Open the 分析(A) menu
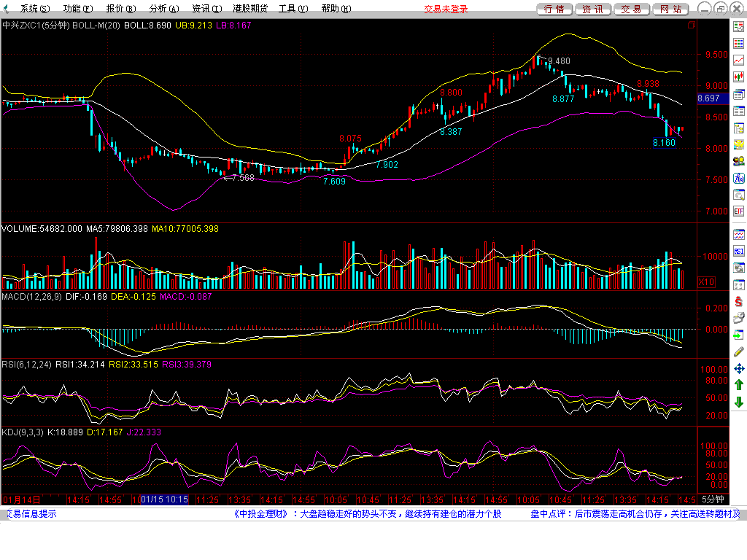This screenshot has width=747, height=560. coord(164,9)
